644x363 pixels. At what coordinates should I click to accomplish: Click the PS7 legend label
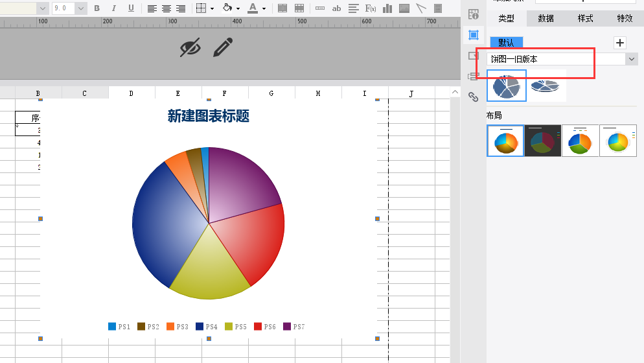(x=299, y=327)
